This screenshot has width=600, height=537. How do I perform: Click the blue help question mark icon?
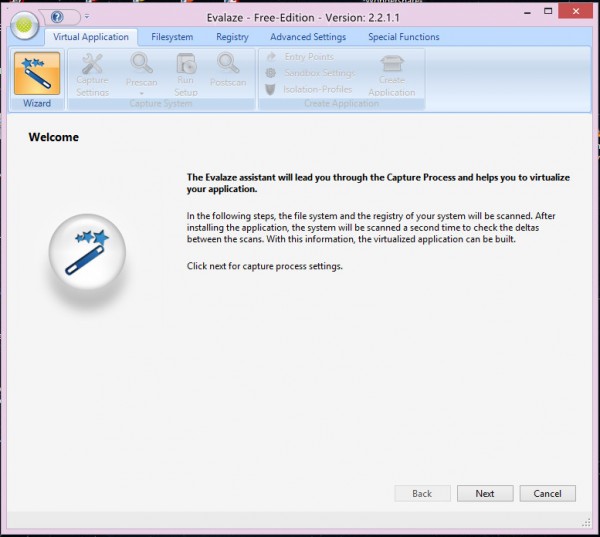pos(57,17)
